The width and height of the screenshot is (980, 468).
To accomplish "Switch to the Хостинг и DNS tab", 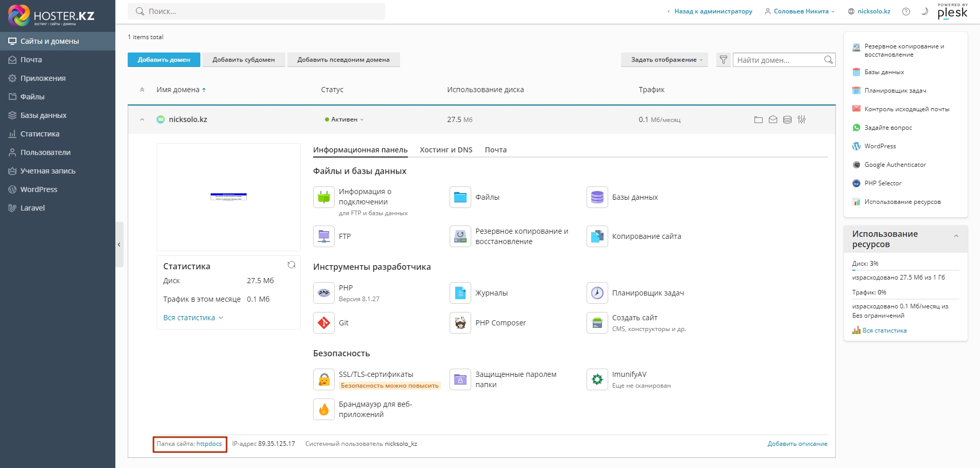I will [446, 150].
